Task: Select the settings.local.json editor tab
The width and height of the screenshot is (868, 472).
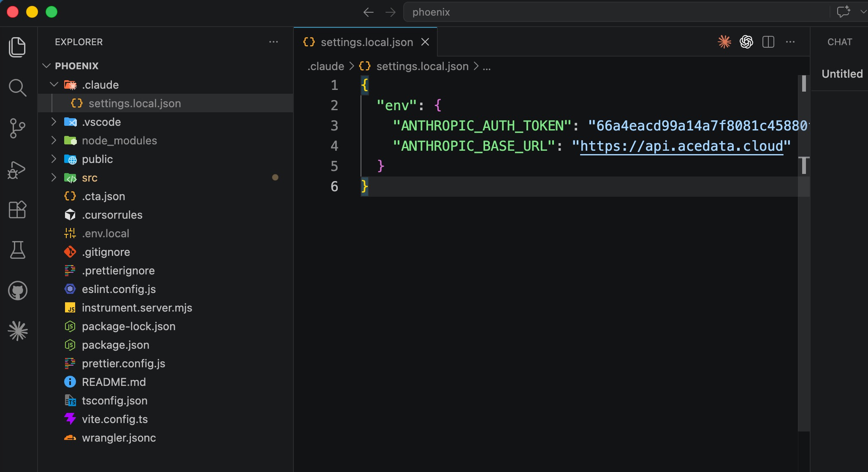Action: pos(366,42)
